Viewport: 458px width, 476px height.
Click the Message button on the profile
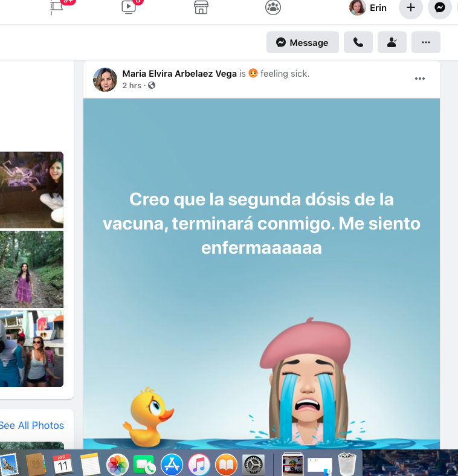click(302, 42)
